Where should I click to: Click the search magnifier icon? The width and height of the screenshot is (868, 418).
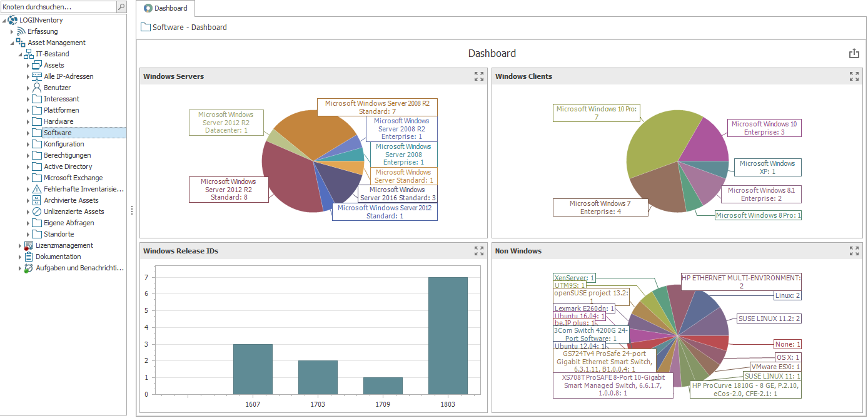121,7
